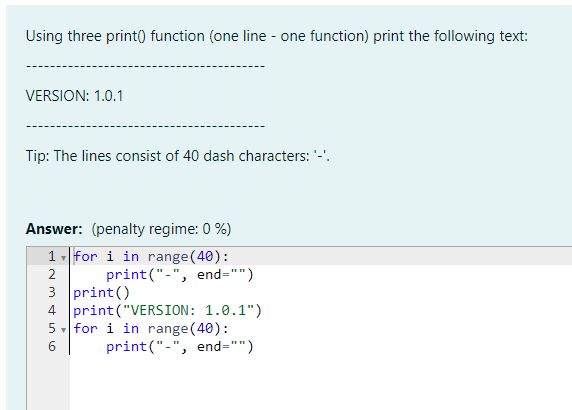Place cursor in 'for i in range(40):' on line 1
This screenshot has width=572, height=410.
[x=151, y=256]
